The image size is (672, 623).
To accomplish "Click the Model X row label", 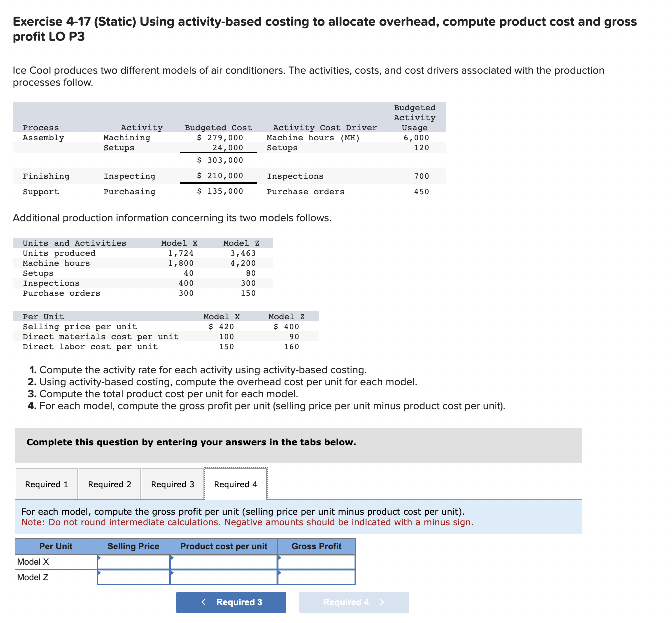I will click(33, 561).
